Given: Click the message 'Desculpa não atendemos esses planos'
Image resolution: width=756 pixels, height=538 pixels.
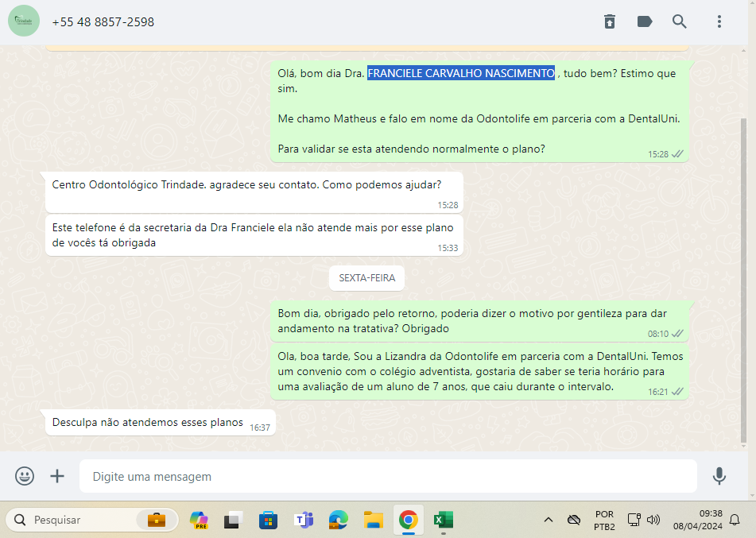Looking at the screenshot, I should pos(160,422).
